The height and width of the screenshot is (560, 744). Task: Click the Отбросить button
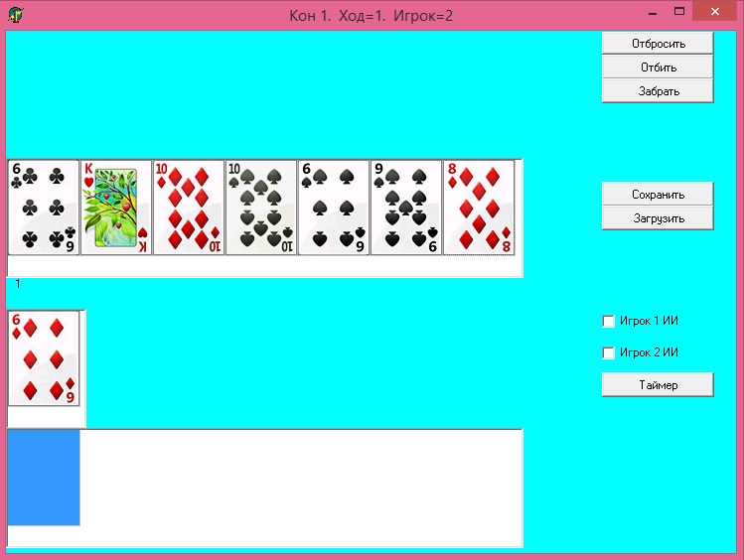[658, 43]
